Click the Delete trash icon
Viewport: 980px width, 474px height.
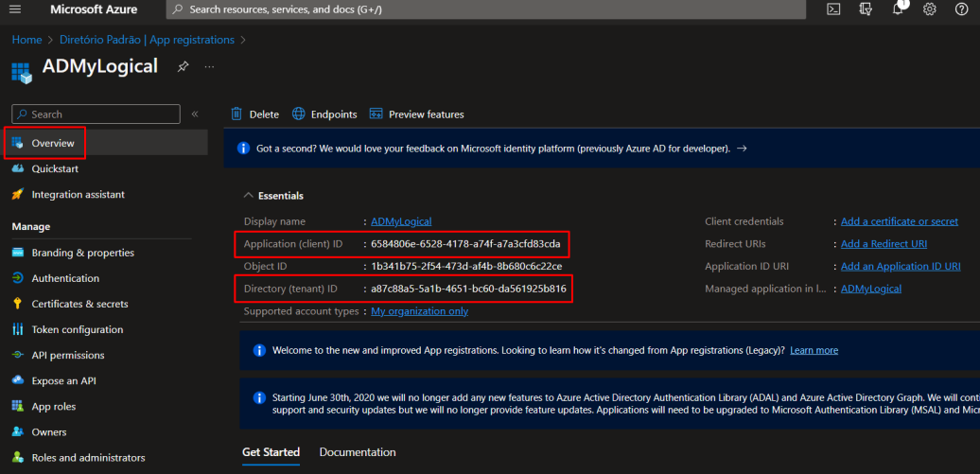236,114
